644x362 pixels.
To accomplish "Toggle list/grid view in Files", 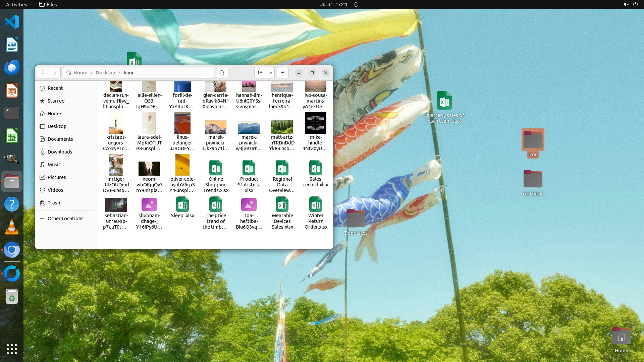I will pos(260,73).
